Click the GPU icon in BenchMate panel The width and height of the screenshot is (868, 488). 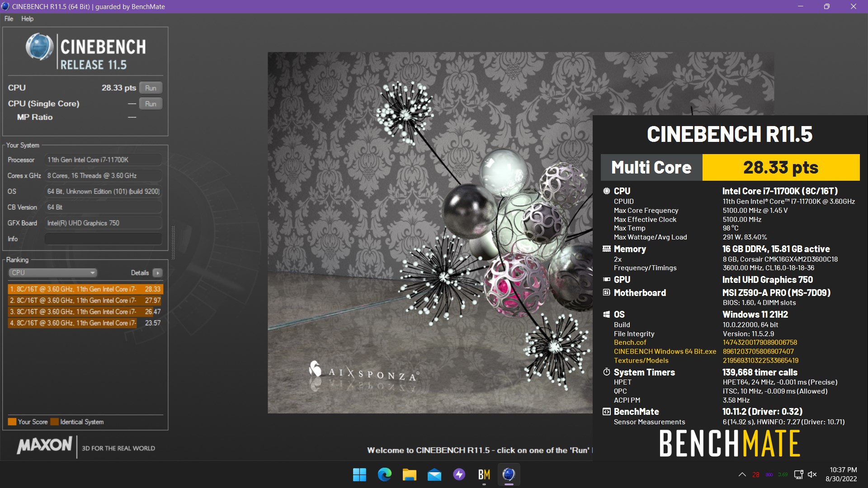606,279
